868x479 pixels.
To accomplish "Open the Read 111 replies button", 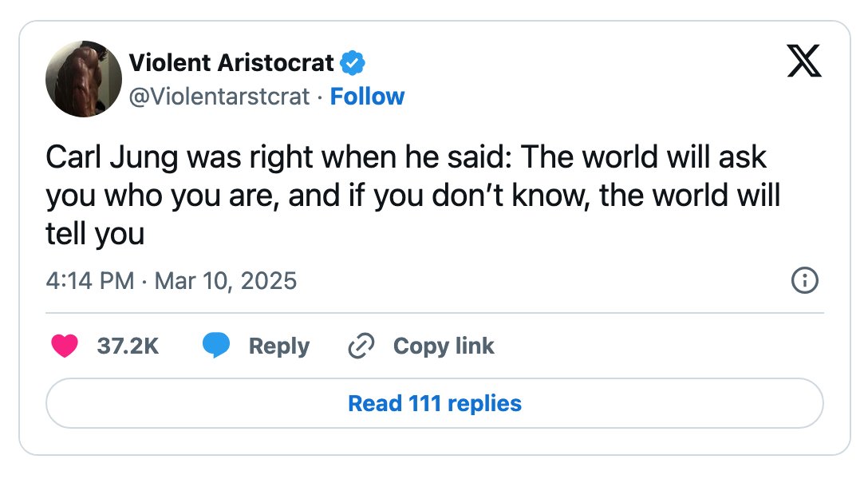I will (435, 403).
